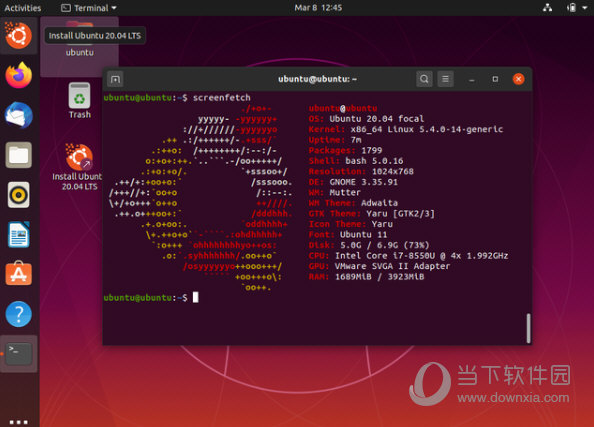Select the Terminal icon in the dock
The height and width of the screenshot is (427, 594).
[19, 354]
